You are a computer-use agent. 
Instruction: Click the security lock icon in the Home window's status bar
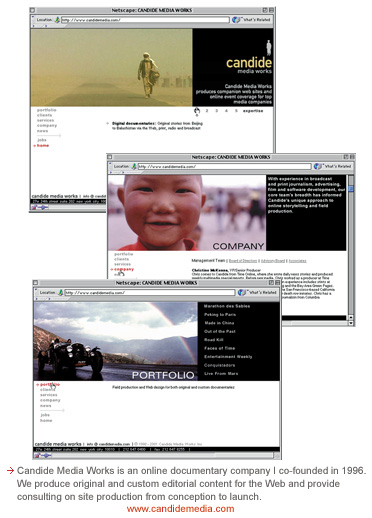coord(34,207)
